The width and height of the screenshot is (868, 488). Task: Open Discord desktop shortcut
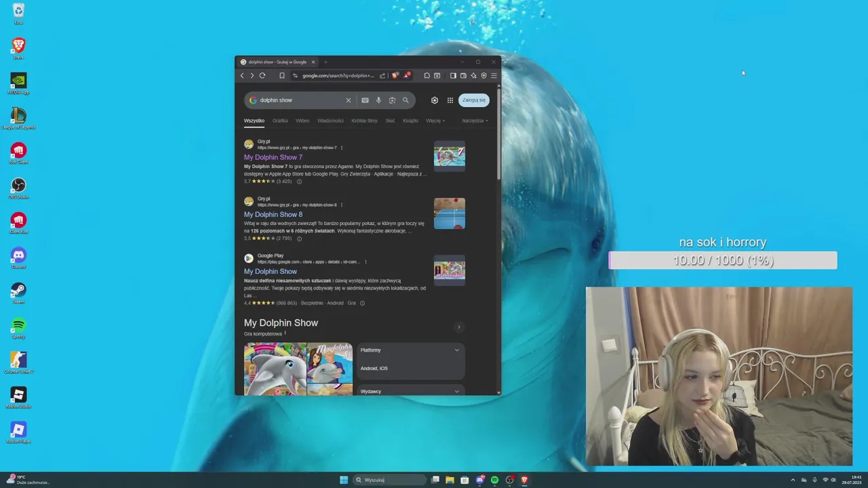18,258
